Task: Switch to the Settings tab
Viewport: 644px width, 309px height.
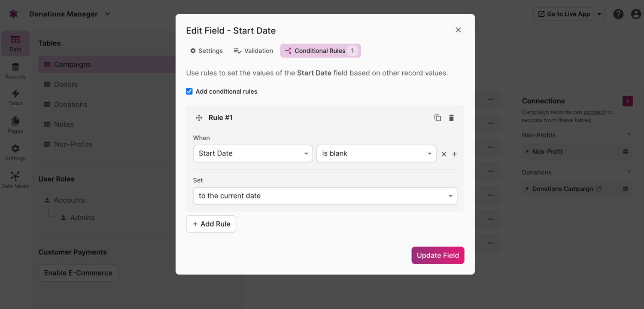Action: (207, 51)
